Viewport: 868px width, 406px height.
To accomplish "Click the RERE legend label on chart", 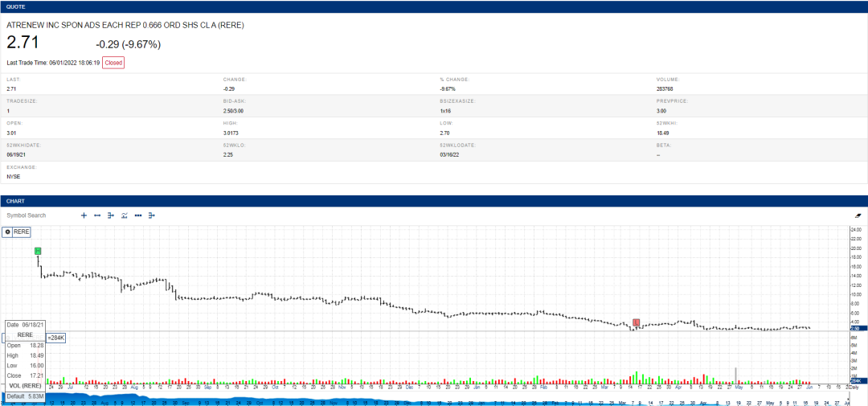I will 23,232.
